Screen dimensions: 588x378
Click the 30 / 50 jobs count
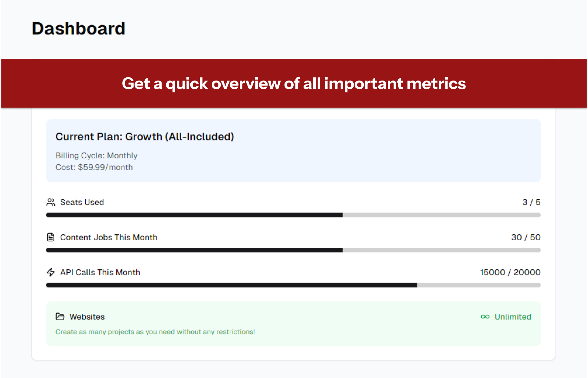(526, 238)
